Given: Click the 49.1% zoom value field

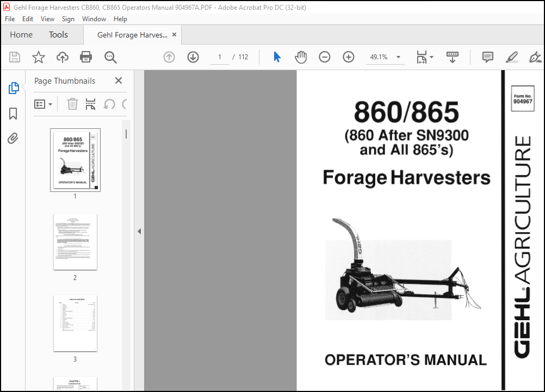Looking at the screenshot, I should (379, 57).
